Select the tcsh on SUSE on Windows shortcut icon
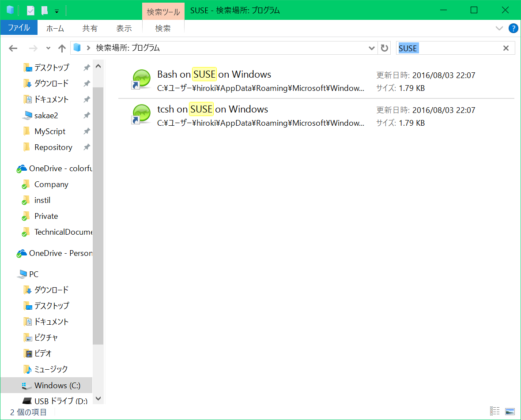 click(141, 114)
